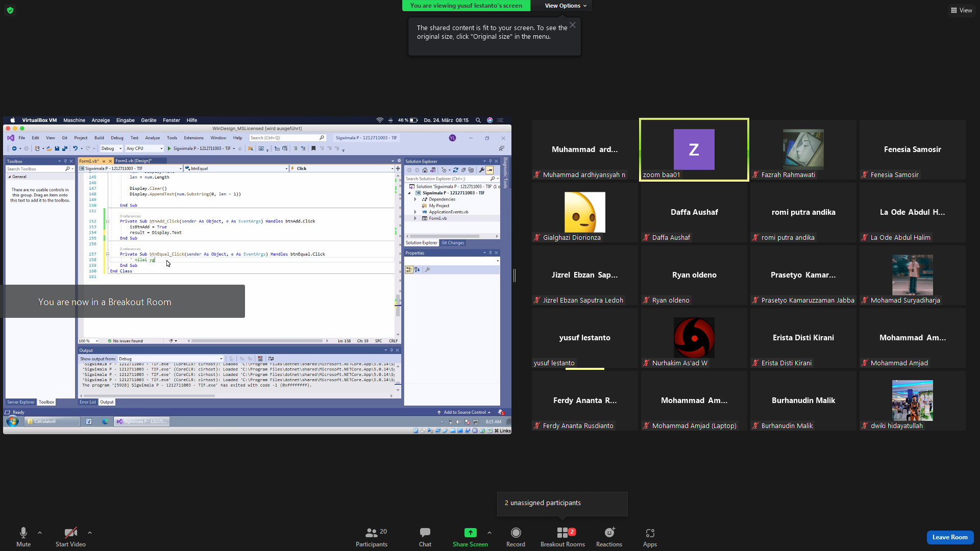Open the Zoom Chat panel

click(x=425, y=537)
